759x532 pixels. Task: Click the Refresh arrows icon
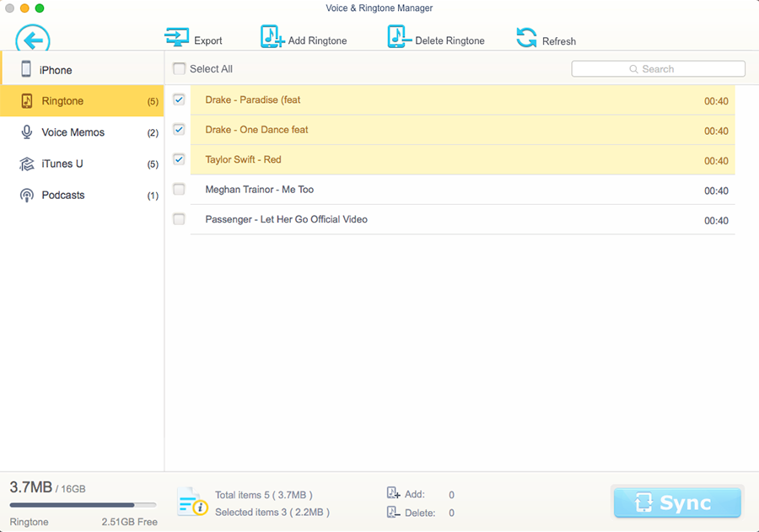click(x=526, y=38)
